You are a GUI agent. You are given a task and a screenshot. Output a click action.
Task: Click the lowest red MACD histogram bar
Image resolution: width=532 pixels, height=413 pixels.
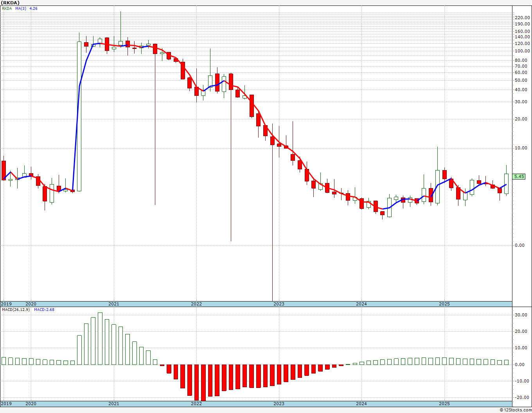[203, 382]
